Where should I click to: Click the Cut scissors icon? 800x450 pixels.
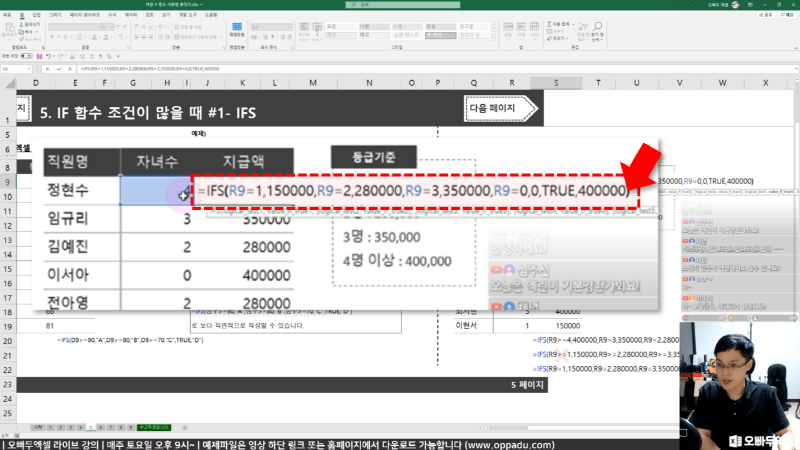click(x=21, y=24)
